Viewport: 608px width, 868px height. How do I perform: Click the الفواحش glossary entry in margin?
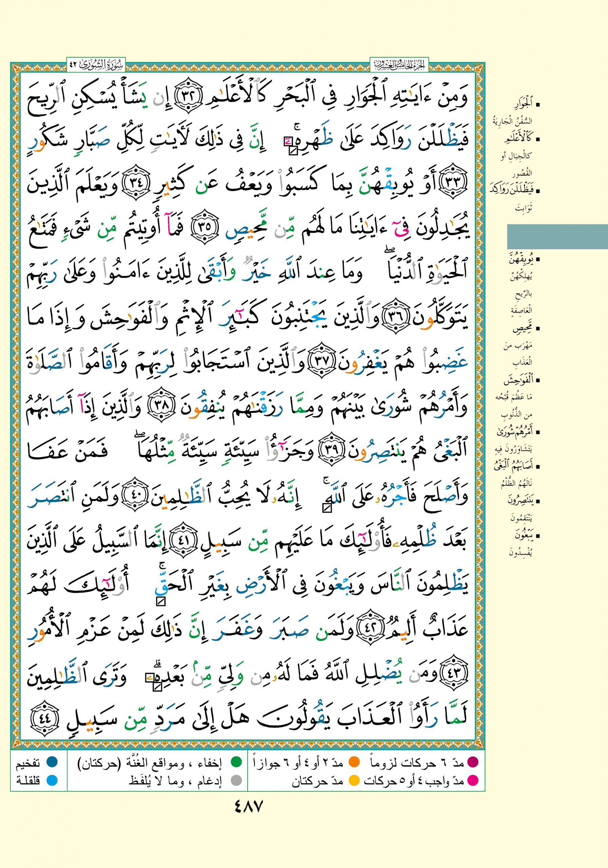click(x=517, y=380)
